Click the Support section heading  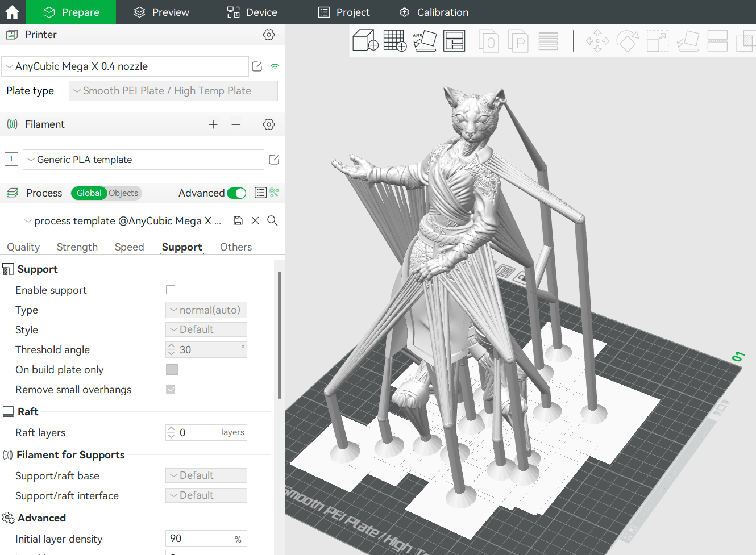point(38,269)
